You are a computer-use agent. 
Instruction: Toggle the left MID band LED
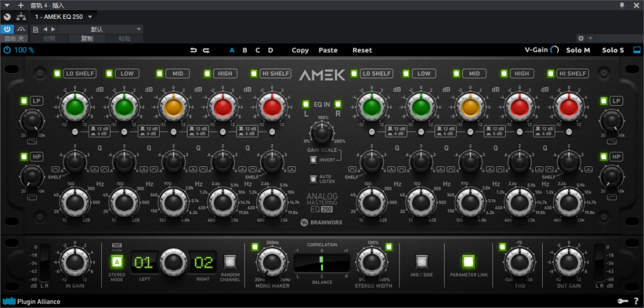[x=160, y=74]
